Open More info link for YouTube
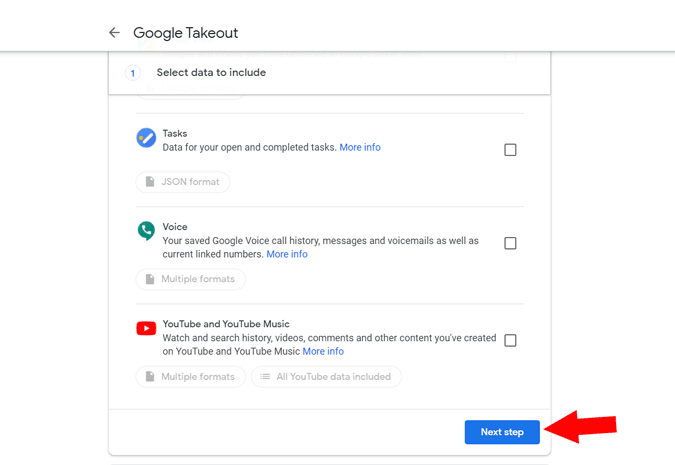Viewport: 675px width, 465px height. click(x=323, y=351)
